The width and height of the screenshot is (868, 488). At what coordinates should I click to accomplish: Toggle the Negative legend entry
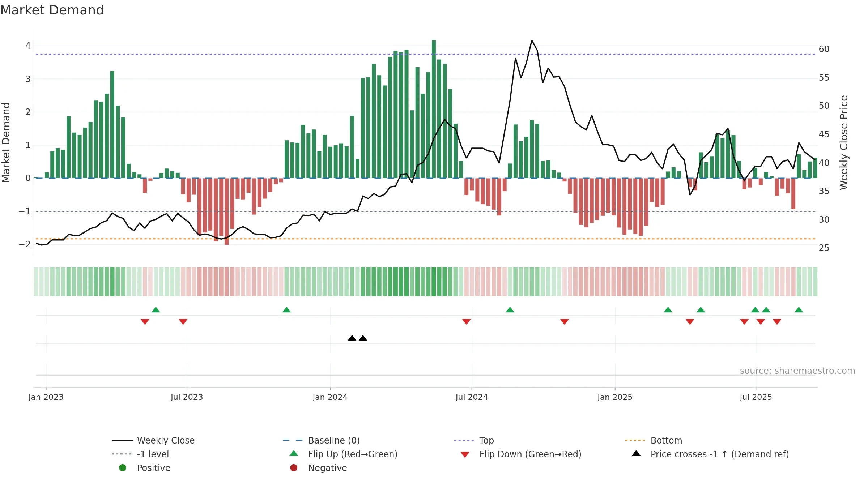(x=318, y=468)
